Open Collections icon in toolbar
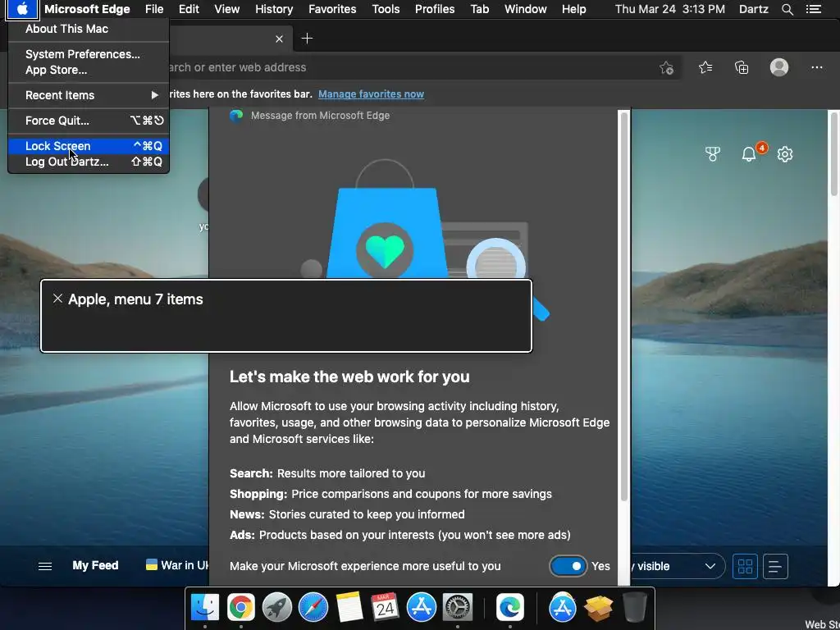This screenshot has width=840, height=630. (742, 67)
